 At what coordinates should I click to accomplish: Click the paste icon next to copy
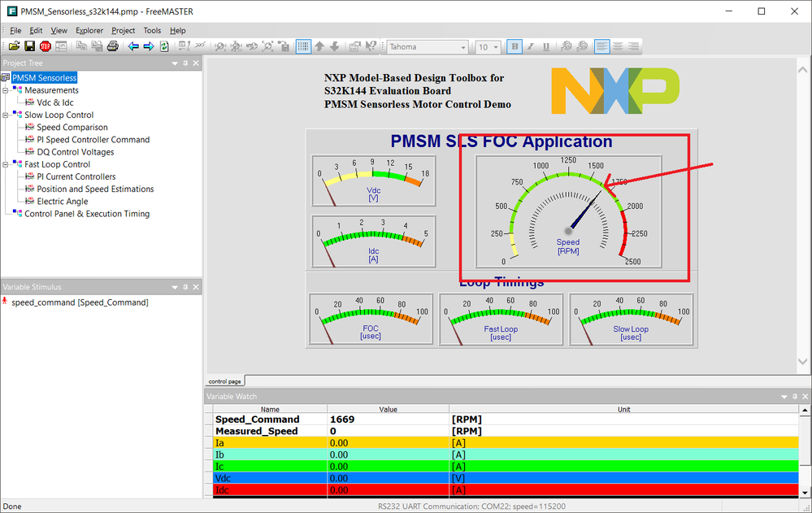(97, 46)
